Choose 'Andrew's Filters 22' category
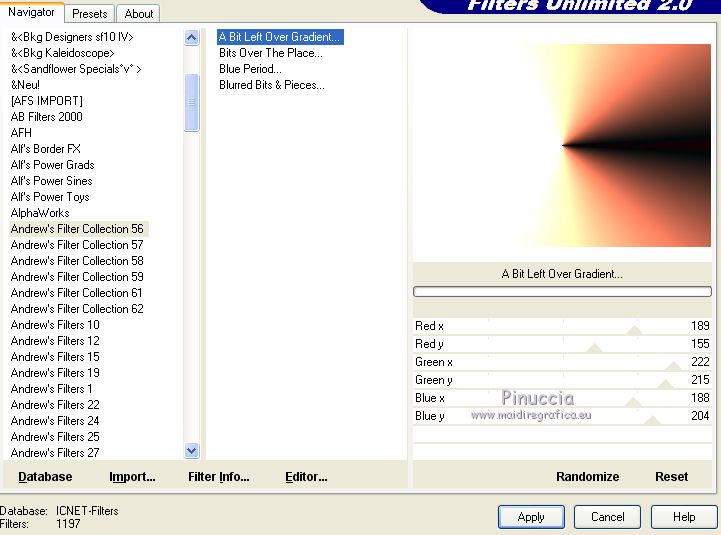 click(55, 405)
